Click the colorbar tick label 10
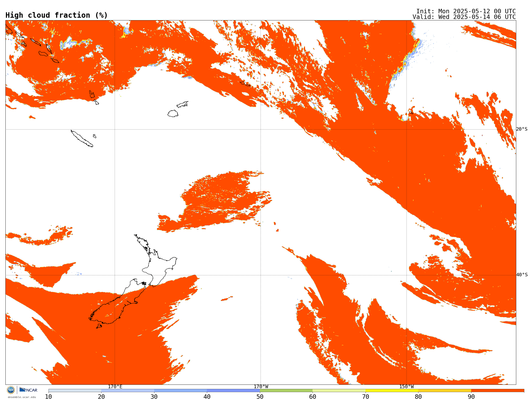532x400 pixels. [49, 397]
